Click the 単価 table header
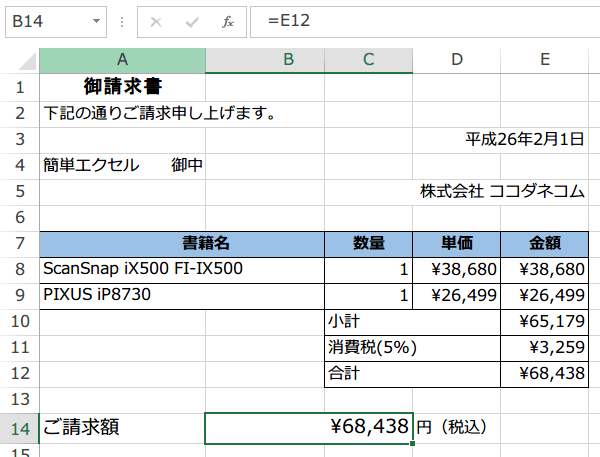 pyautogui.click(x=457, y=244)
